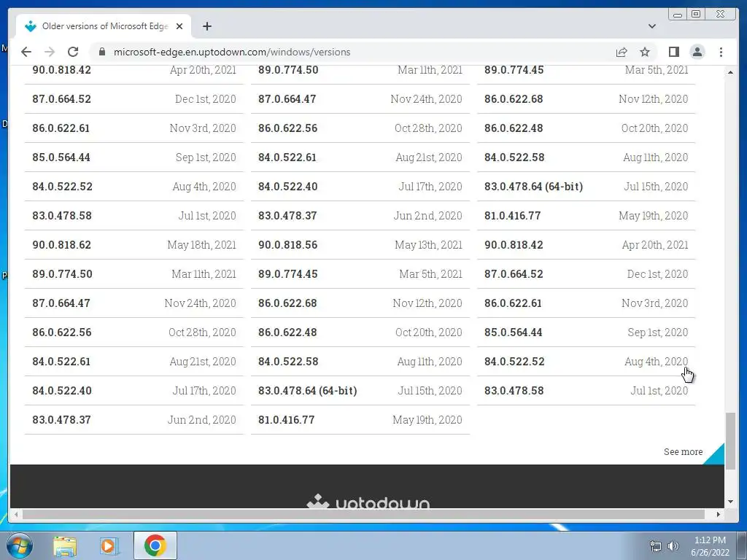Click the address bar URL field
747x560 pixels.
pyautogui.click(x=352, y=52)
